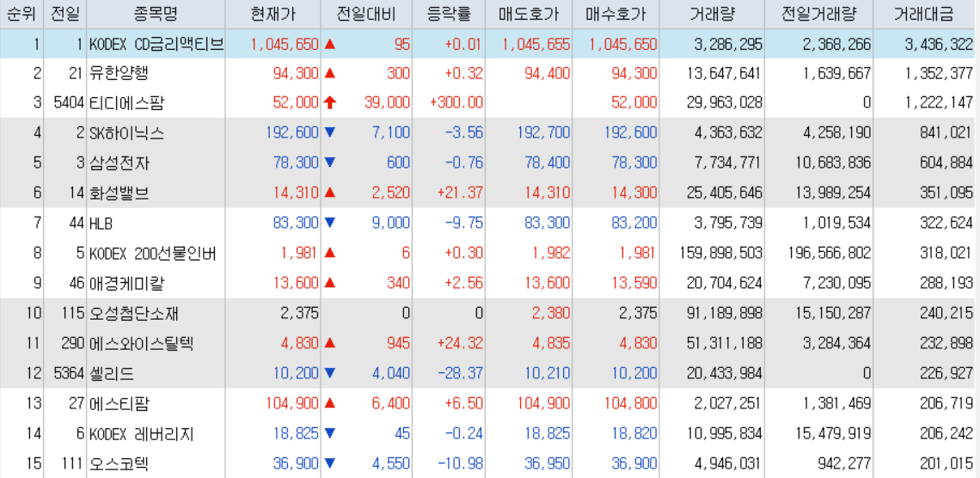Click previous rank 5404 cell

[x=68, y=104]
